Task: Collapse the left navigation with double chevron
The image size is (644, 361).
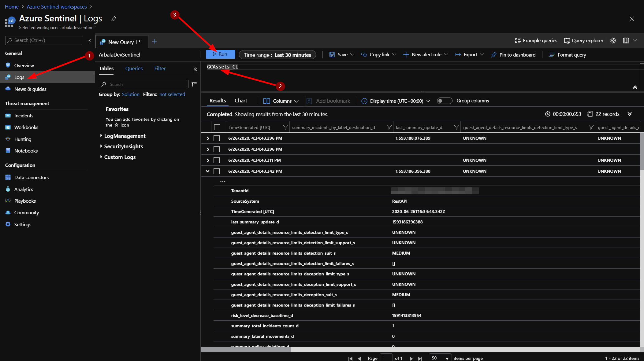Action: click(x=89, y=40)
